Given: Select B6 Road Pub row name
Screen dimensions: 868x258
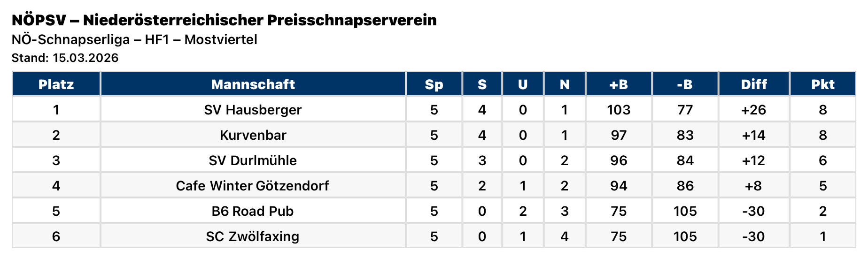Looking at the screenshot, I should (x=253, y=211).
